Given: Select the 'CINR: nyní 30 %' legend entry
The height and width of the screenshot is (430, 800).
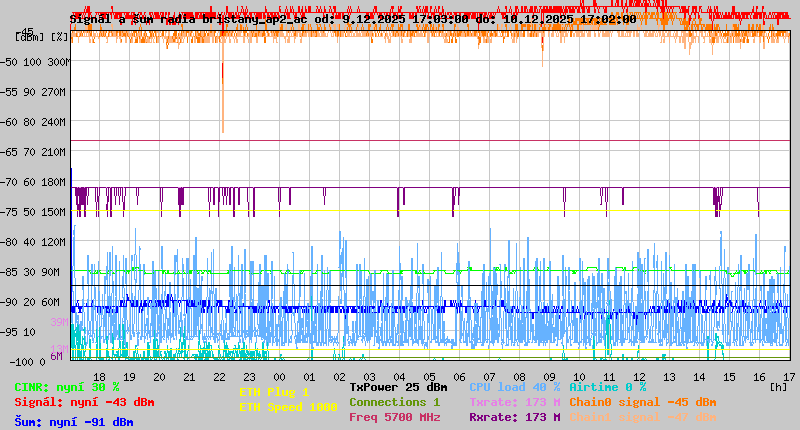Looking at the screenshot, I should 67,388.
